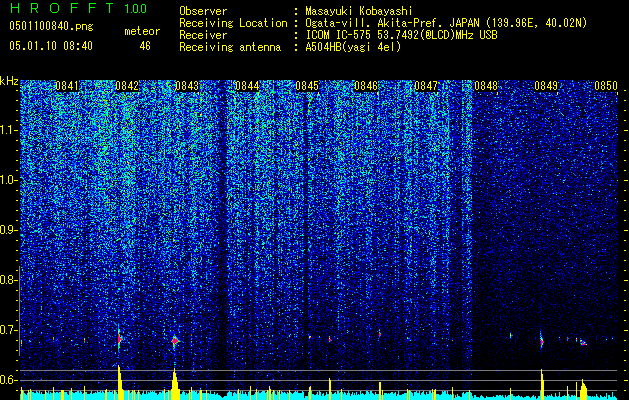Click the meteor count value 46
The height and width of the screenshot is (400, 629).
pyautogui.click(x=145, y=46)
